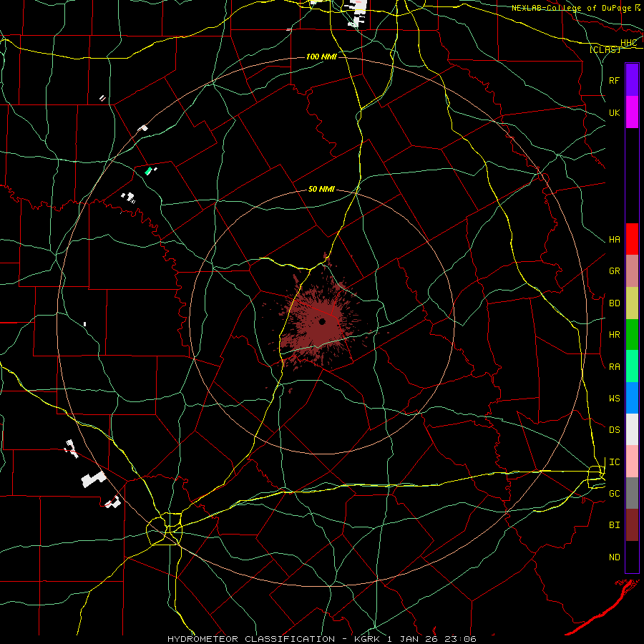Click the BD legend label
Viewport: 644px width, 644px height.
pyautogui.click(x=614, y=303)
